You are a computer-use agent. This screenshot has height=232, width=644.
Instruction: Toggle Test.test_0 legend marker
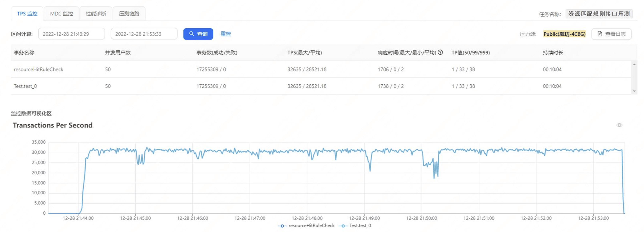point(343,226)
